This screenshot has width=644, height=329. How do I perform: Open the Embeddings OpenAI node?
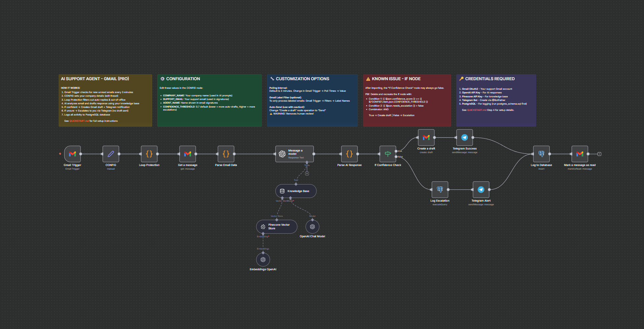point(263,260)
